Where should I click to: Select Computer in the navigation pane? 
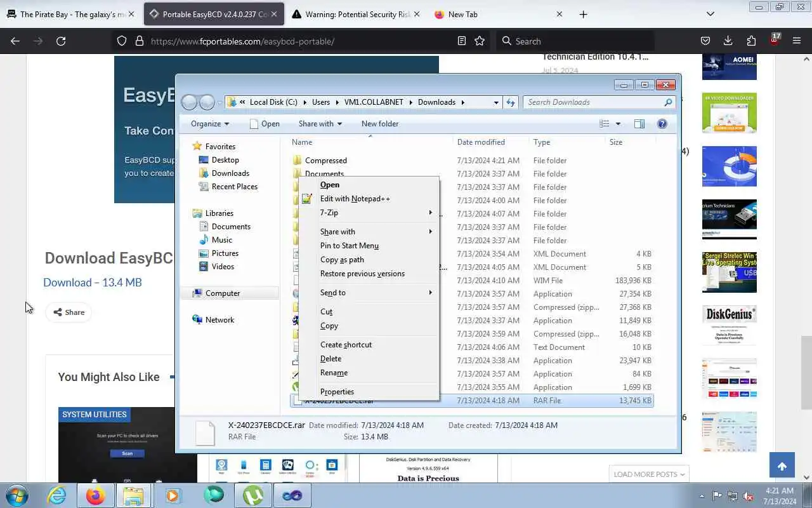[x=223, y=293]
